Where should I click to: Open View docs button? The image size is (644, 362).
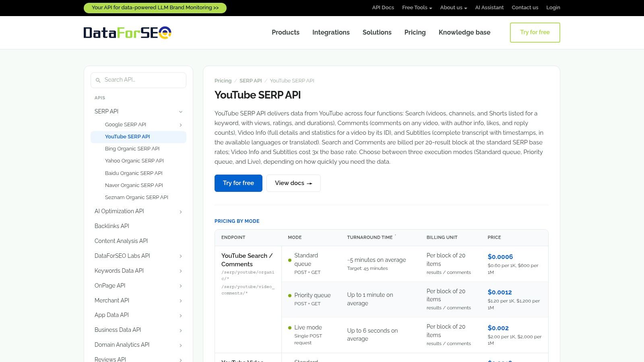point(293,183)
